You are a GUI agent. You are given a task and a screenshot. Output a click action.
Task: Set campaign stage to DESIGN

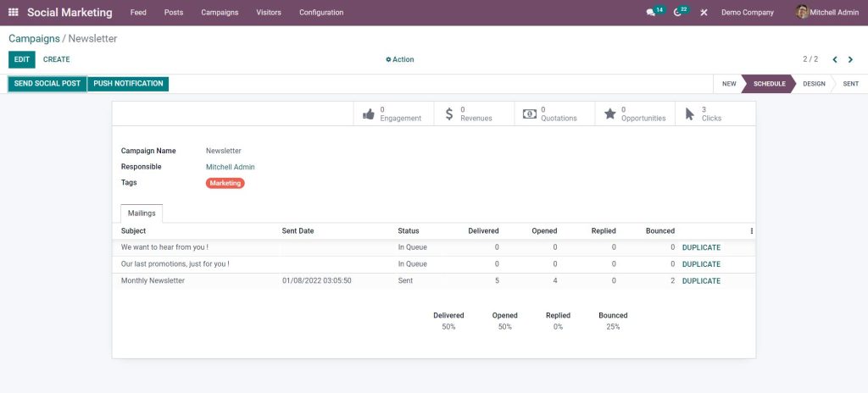[x=814, y=84]
